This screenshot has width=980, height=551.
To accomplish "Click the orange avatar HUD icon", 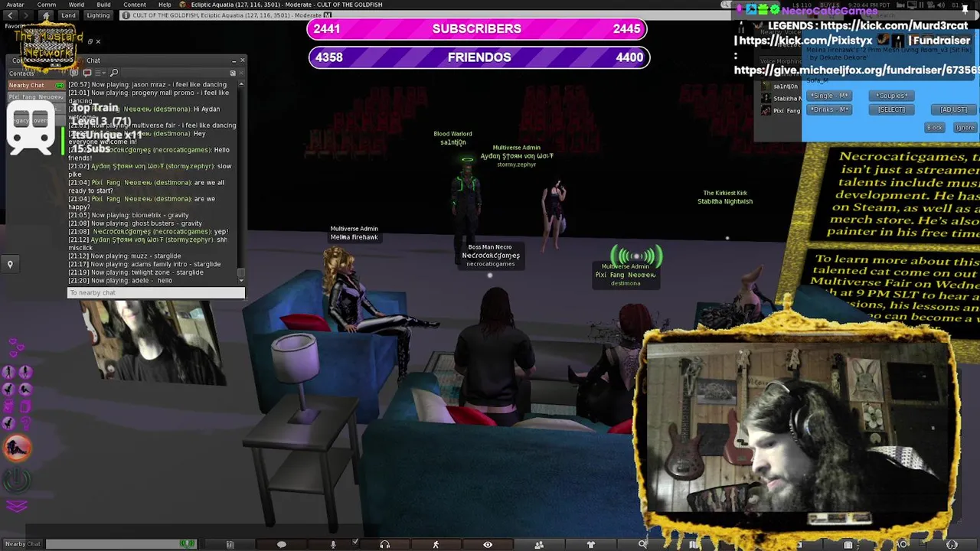I will click(17, 448).
